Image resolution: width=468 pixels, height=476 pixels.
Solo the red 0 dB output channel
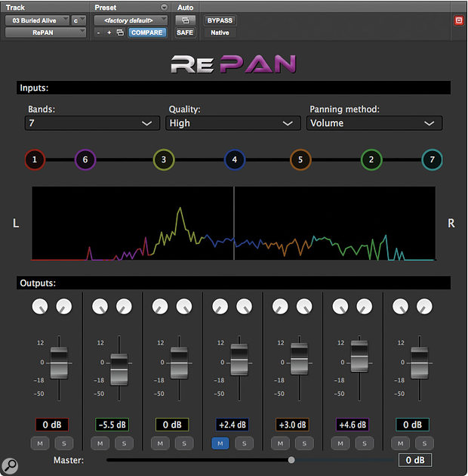point(64,444)
